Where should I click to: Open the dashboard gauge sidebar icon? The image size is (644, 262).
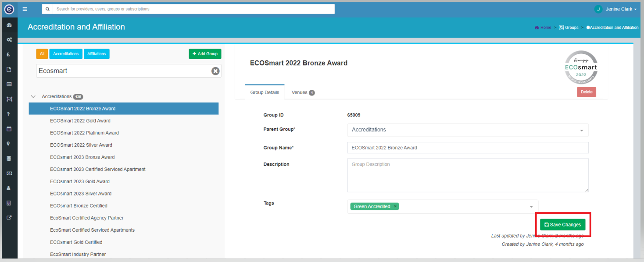[9, 25]
